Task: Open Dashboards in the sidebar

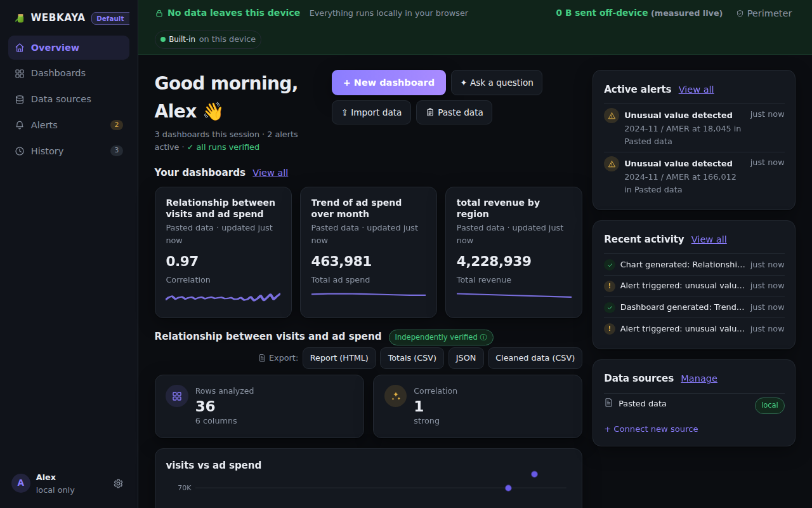Action: (x=69, y=73)
